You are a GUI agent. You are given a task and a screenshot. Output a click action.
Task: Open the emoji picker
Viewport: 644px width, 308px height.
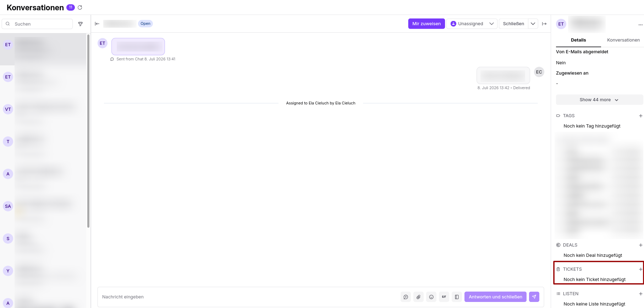[x=431, y=297]
